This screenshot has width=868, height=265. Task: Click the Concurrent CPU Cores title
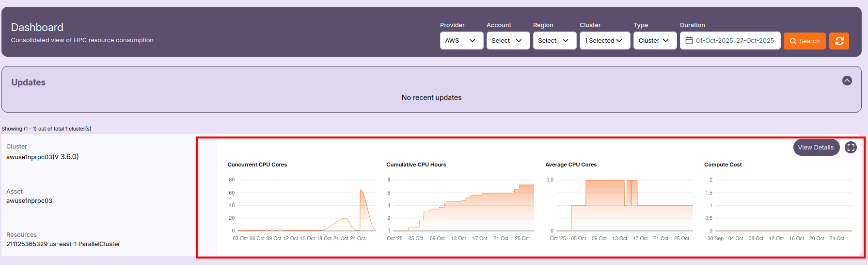click(257, 165)
